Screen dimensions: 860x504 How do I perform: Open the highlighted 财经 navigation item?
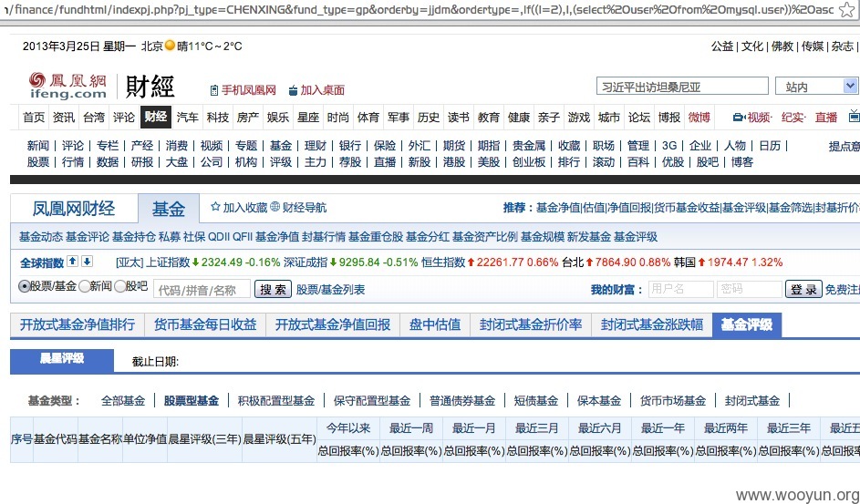click(x=156, y=117)
